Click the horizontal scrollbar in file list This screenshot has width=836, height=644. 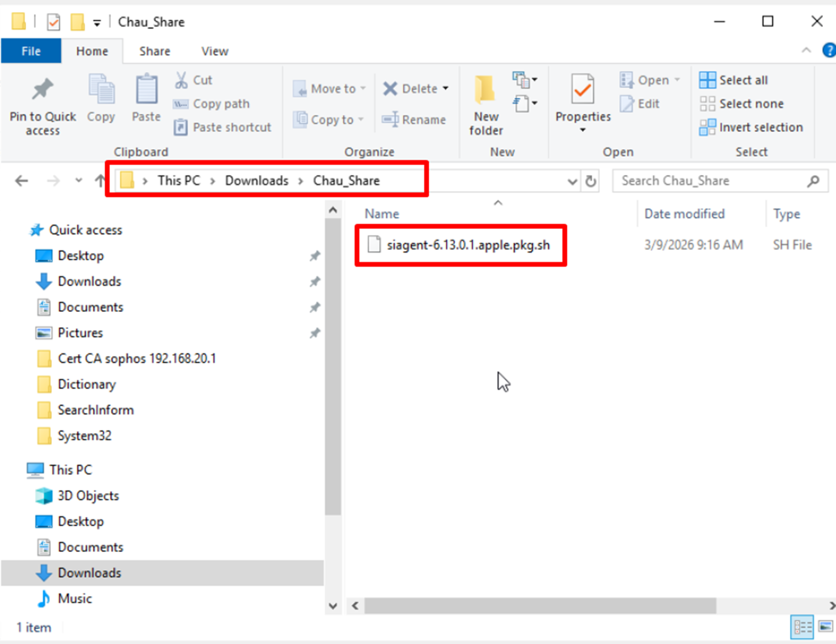[540, 605]
